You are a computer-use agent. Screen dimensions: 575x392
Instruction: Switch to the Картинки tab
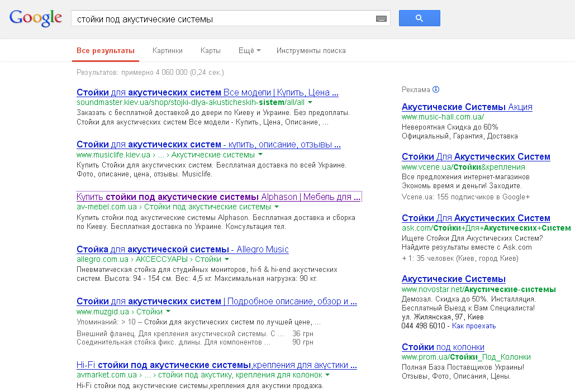[168, 51]
